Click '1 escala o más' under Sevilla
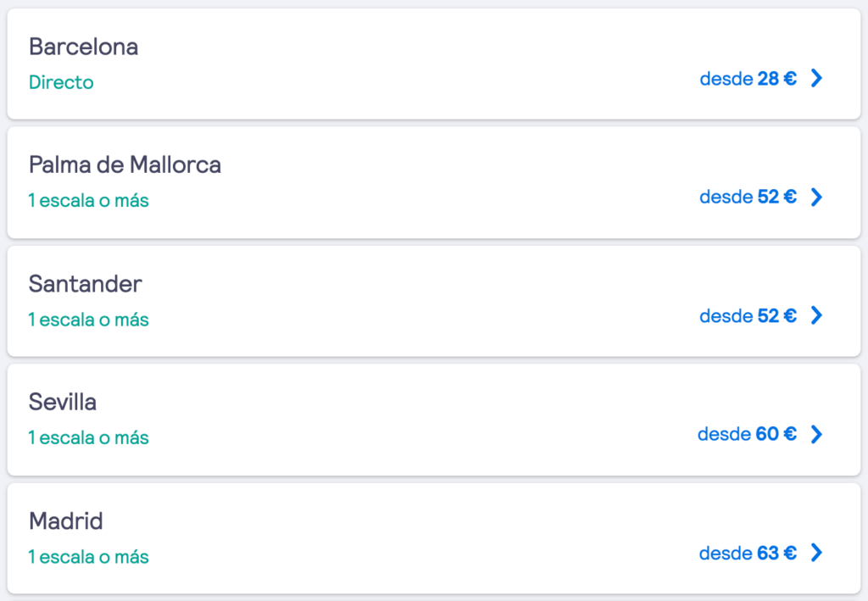This screenshot has height=601, width=868. [x=88, y=437]
